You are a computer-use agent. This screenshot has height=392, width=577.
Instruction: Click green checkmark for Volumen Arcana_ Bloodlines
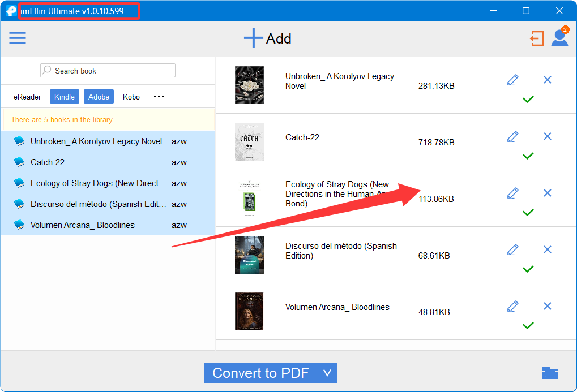tap(528, 326)
